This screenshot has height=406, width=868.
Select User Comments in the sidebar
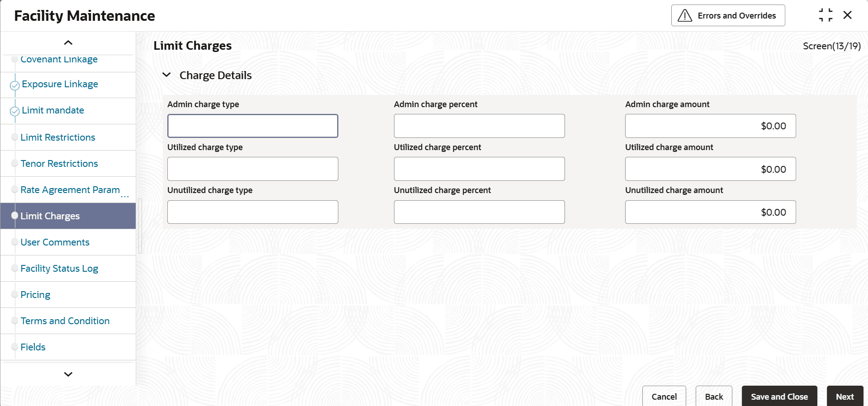tap(55, 242)
